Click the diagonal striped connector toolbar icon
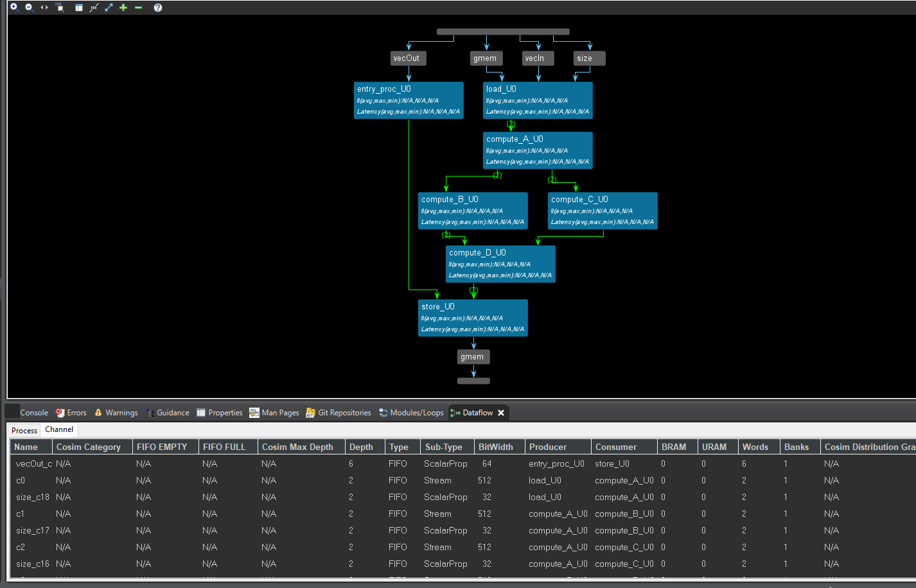 94,8
